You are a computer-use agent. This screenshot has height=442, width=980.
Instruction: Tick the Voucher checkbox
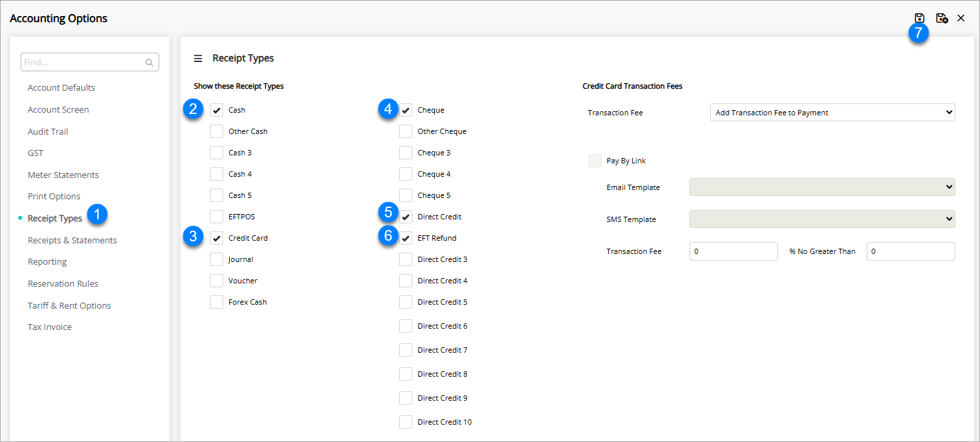click(x=217, y=281)
